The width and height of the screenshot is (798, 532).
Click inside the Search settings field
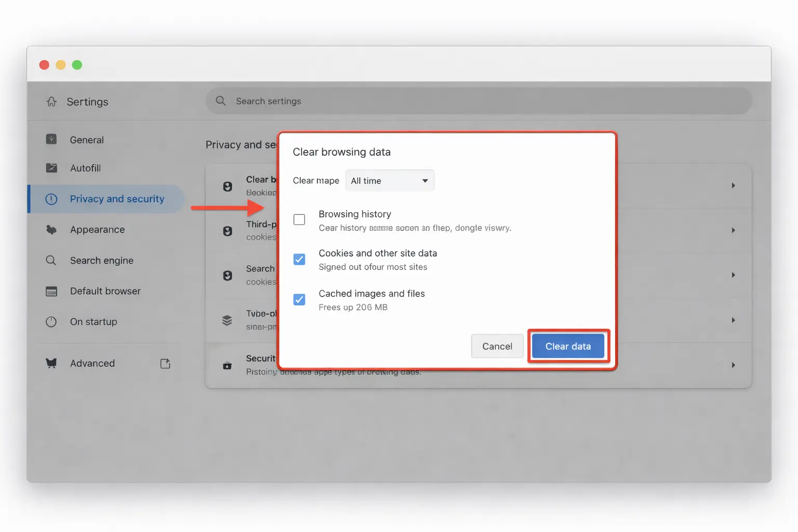364,101
